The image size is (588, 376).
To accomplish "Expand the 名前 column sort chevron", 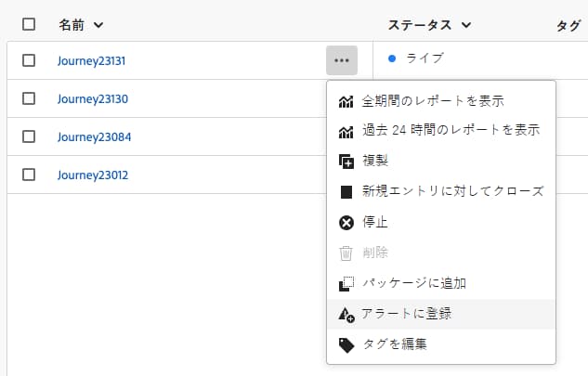I will 98,25.
